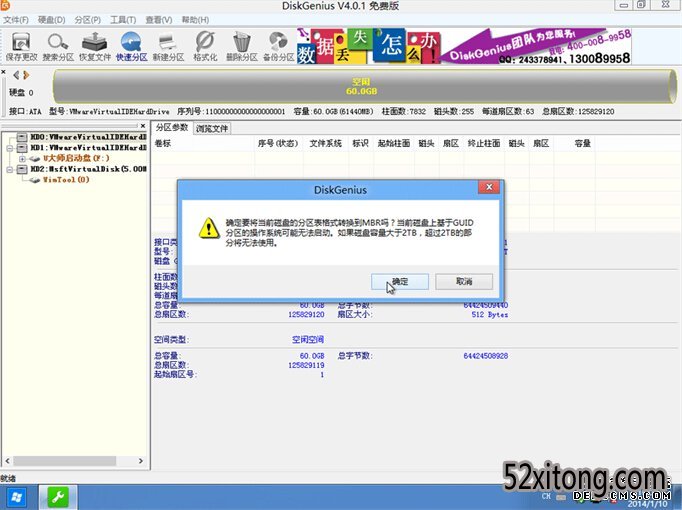Screen dimensions: 682x510
Task: Open the 文件(F) menu
Action: pos(16,20)
